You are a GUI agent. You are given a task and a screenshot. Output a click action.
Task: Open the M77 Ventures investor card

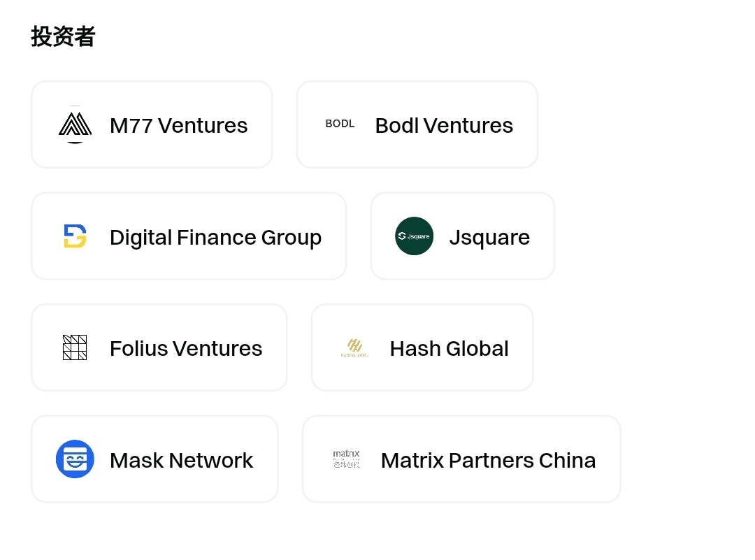coord(152,124)
